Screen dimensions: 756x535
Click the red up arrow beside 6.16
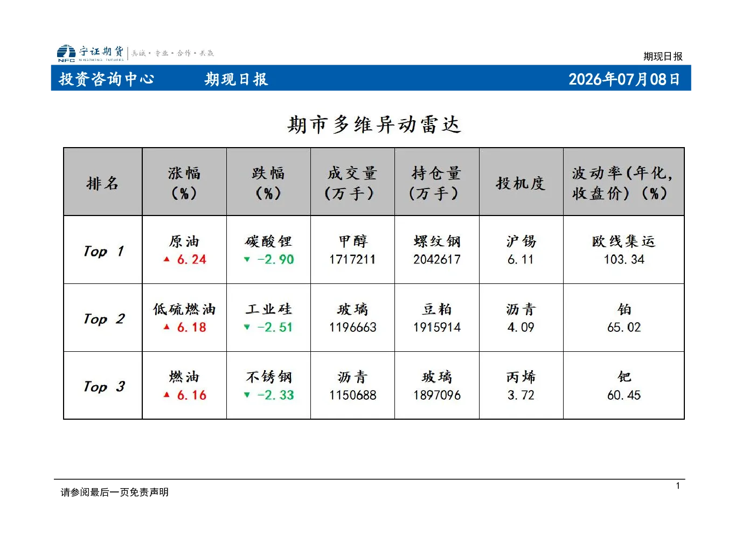tap(167, 395)
